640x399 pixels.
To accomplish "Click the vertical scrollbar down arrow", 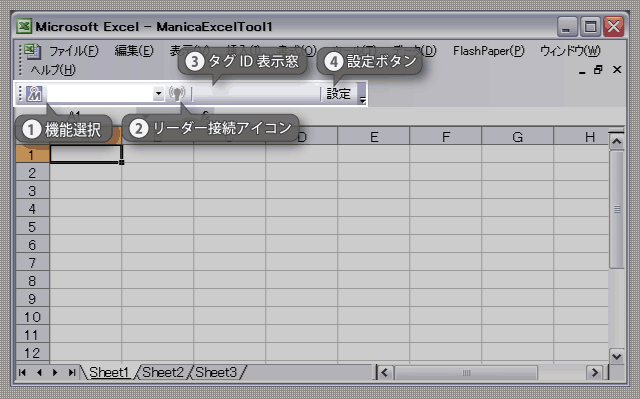I will pyautogui.click(x=616, y=356).
